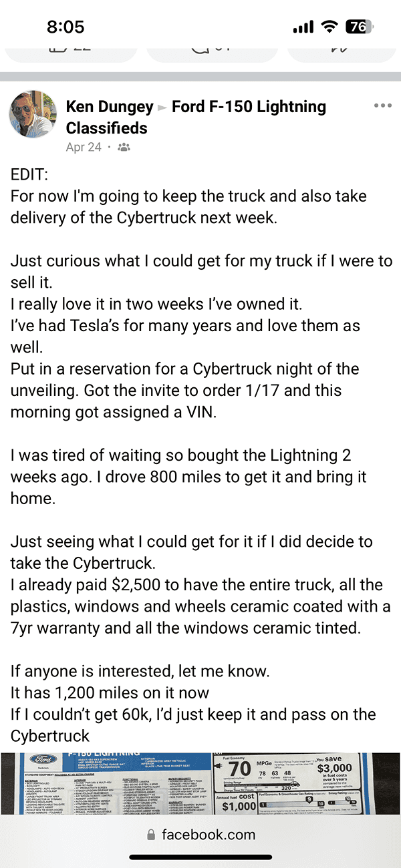Viewport: 401px width, 868px height.
Task: Tap the Wi-Fi status icon
Action: 329,27
